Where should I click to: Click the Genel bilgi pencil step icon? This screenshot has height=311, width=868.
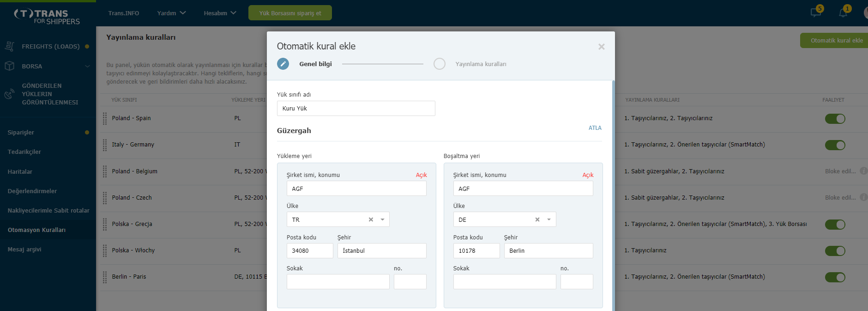pyautogui.click(x=283, y=64)
